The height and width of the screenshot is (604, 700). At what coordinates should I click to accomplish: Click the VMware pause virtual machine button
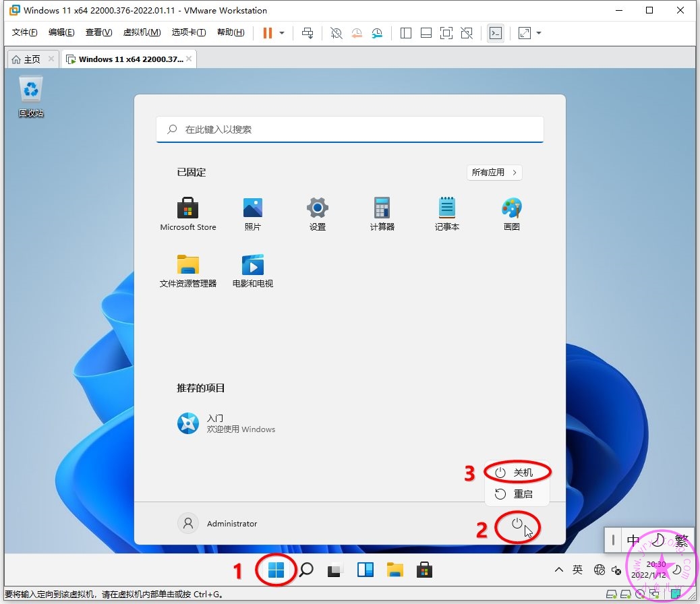pos(268,33)
